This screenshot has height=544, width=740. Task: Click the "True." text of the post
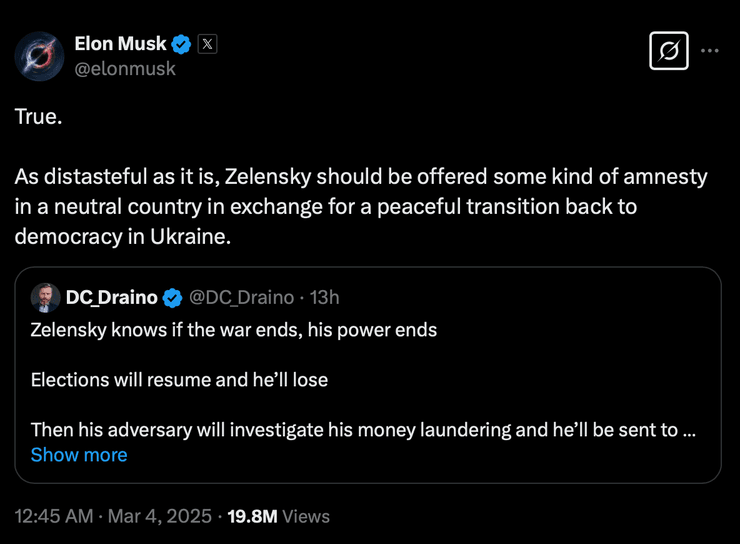(x=38, y=116)
